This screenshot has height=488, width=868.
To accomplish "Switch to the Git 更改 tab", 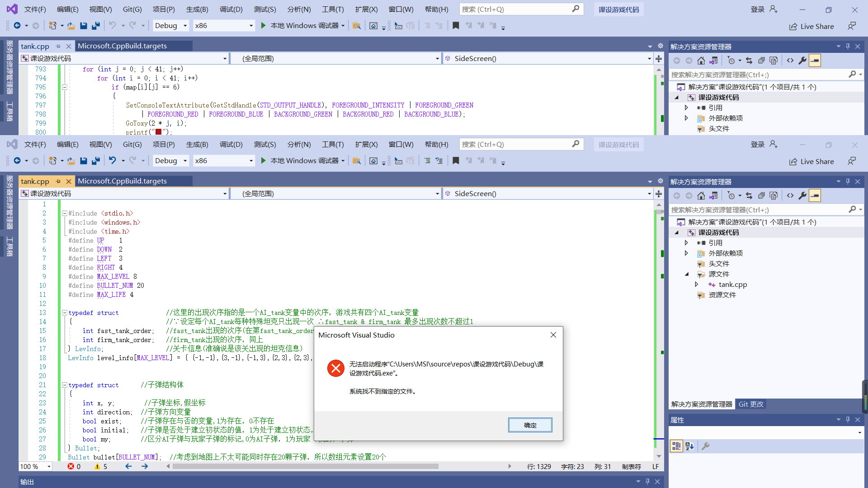I will (751, 404).
